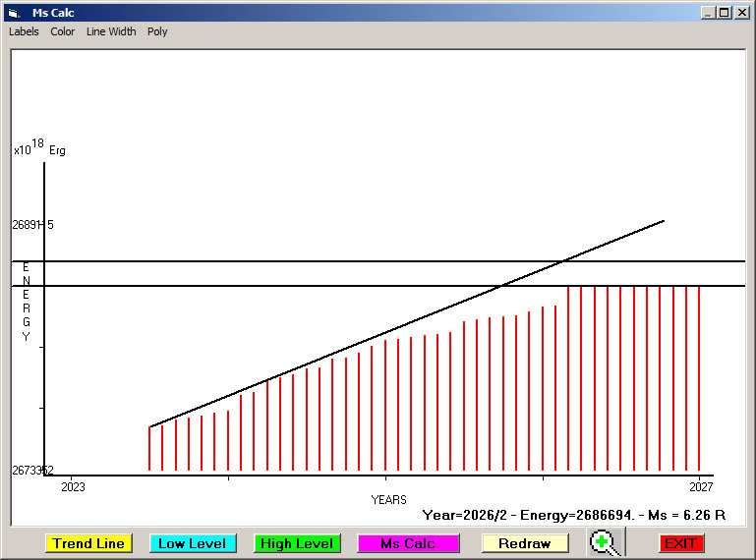
Task: Open the Labels menu
Action: point(24,31)
